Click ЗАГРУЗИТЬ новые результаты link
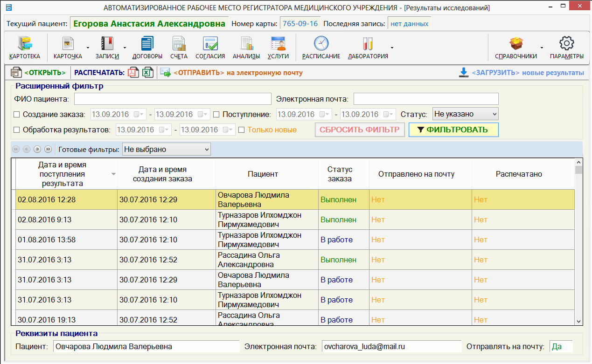Viewport: 592px width, 364px height. tap(521, 73)
